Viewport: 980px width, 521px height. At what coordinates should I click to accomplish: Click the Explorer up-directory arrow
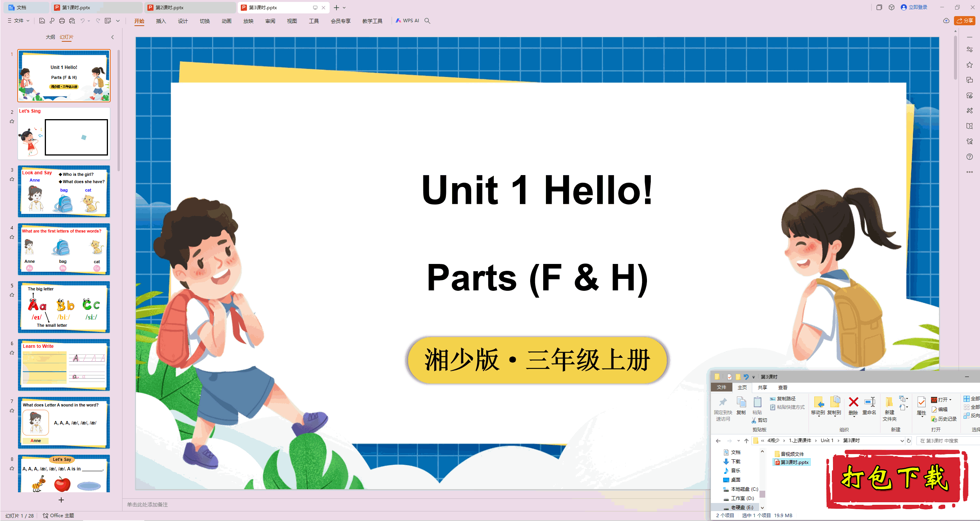pyautogui.click(x=746, y=441)
